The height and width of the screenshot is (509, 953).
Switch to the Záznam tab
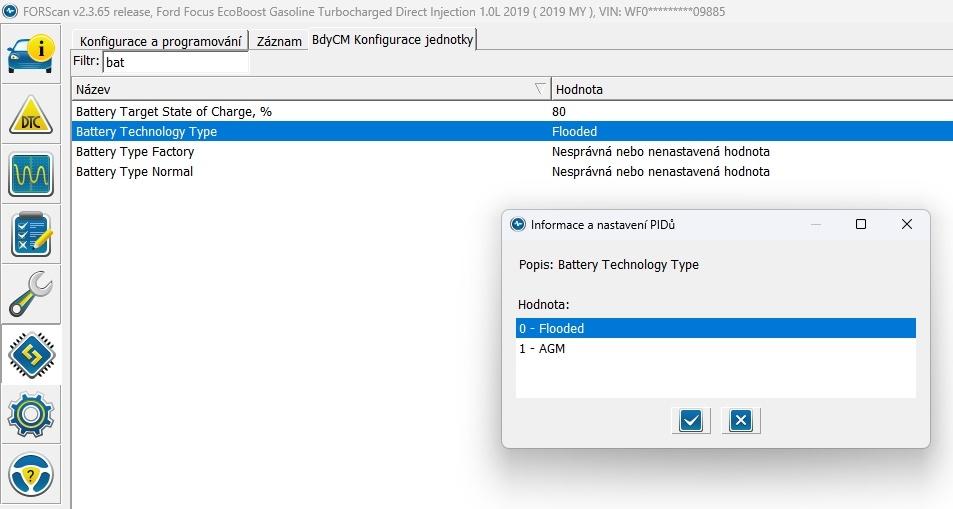tap(279, 41)
